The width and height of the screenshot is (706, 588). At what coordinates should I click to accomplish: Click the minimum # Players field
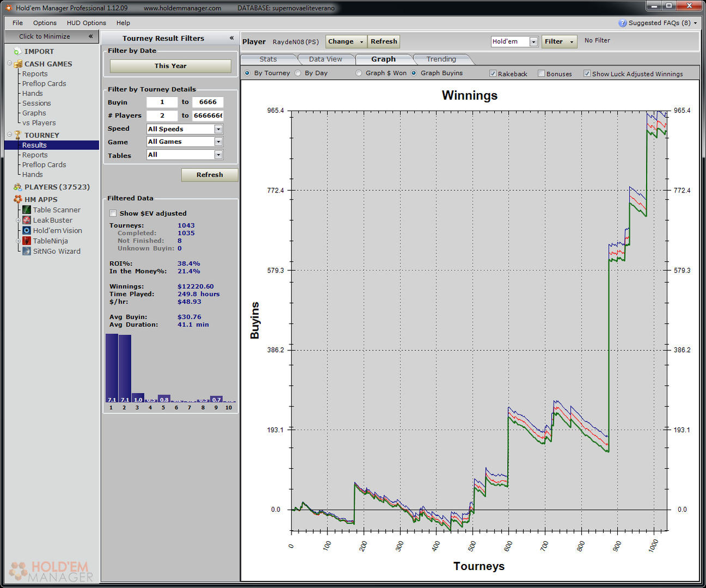pyautogui.click(x=162, y=116)
